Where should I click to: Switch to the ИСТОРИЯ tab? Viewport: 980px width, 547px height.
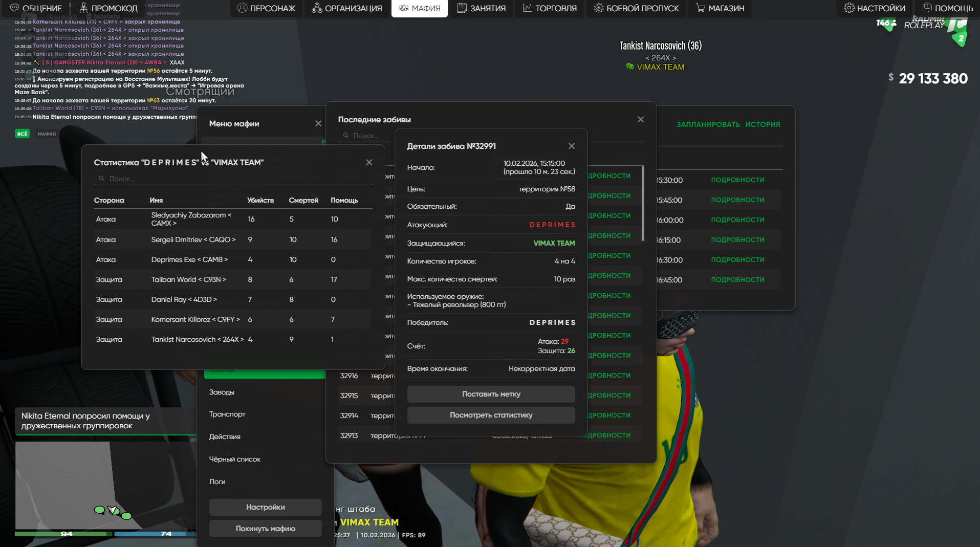763,124
